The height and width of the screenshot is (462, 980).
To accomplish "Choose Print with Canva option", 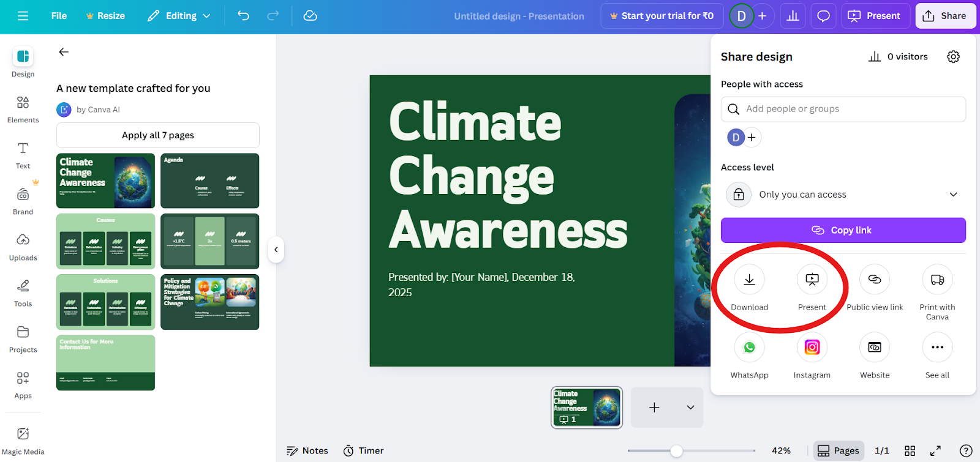I will click(937, 280).
